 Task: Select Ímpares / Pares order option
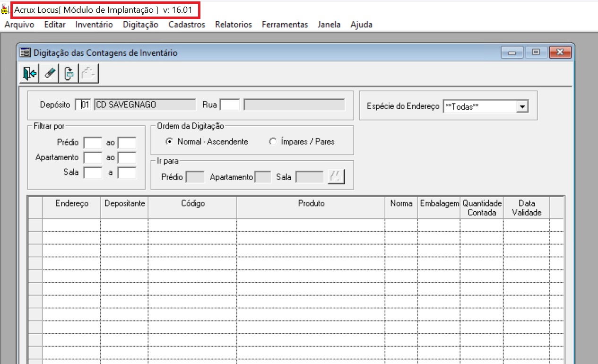[x=302, y=141]
